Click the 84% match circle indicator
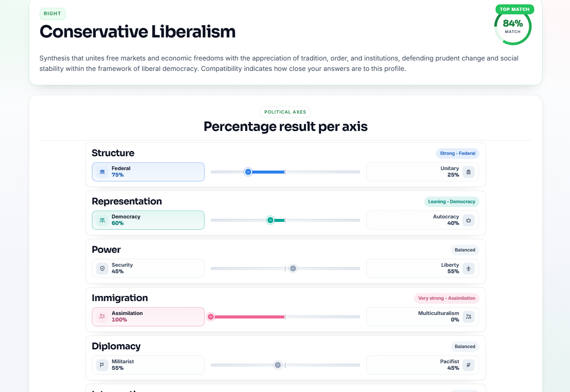Image resolution: width=570 pixels, height=392 pixels. click(x=513, y=27)
